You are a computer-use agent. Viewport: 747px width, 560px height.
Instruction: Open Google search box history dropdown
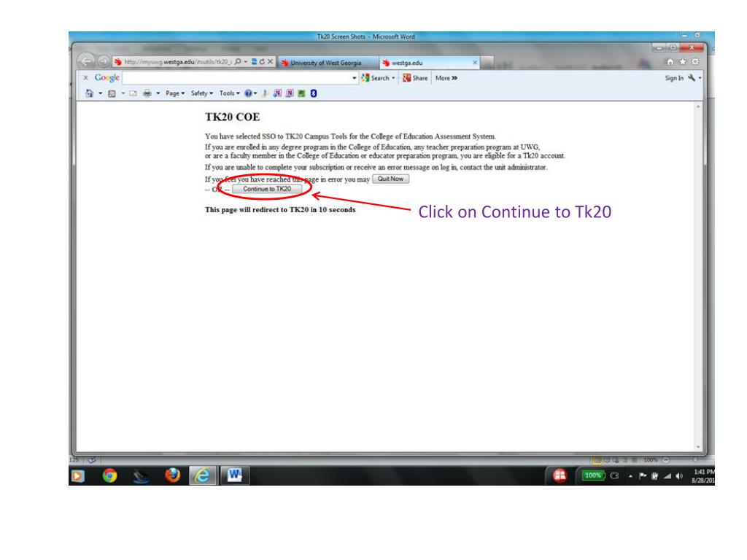pos(355,78)
